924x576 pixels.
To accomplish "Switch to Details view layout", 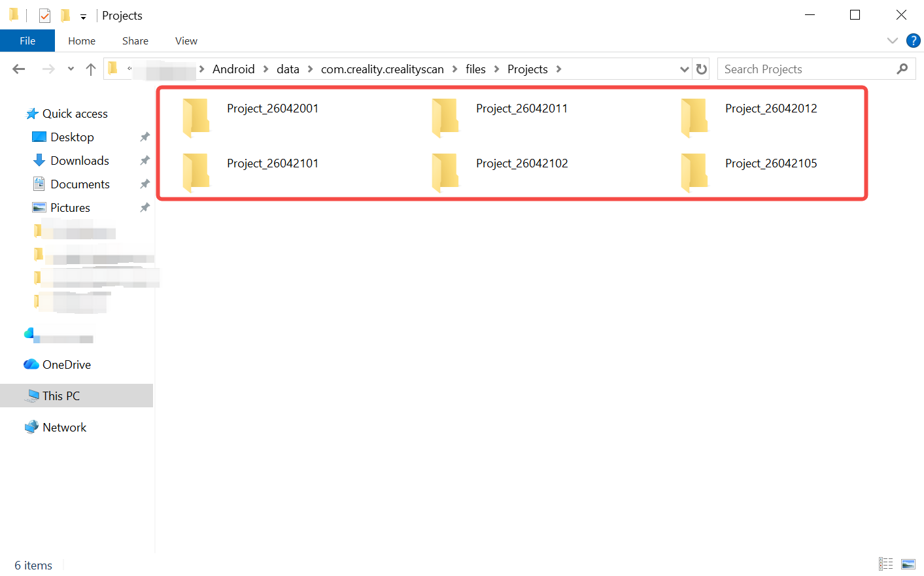I will click(886, 564).
